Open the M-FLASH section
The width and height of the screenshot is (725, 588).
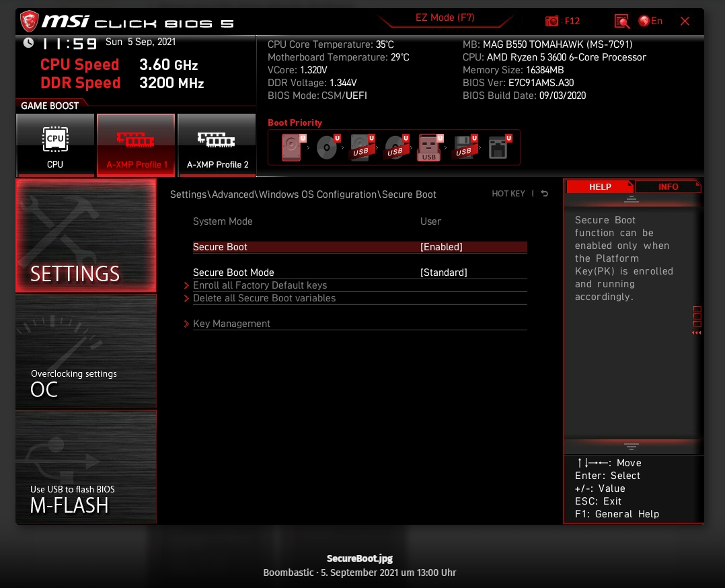click(x=86, y=467)
